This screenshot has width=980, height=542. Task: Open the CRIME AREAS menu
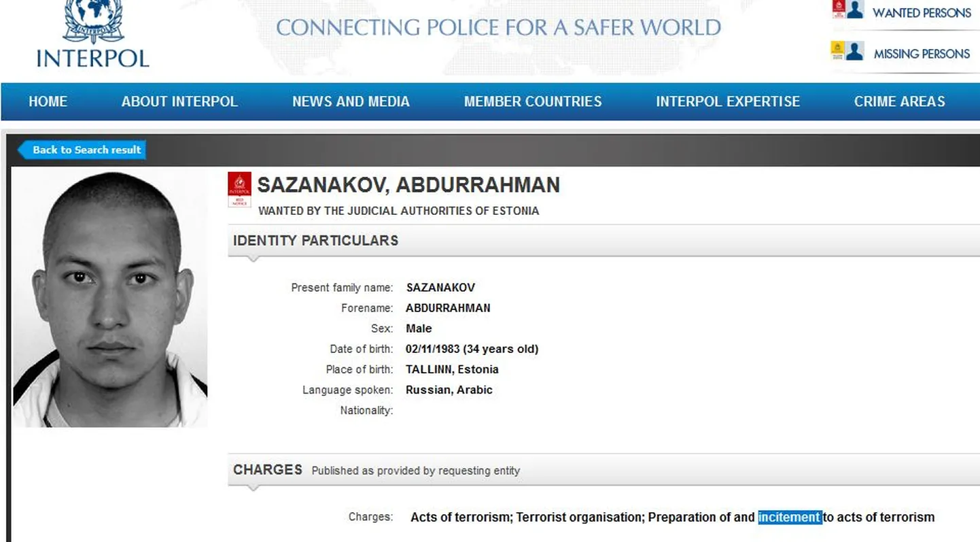tap(900, 101)
